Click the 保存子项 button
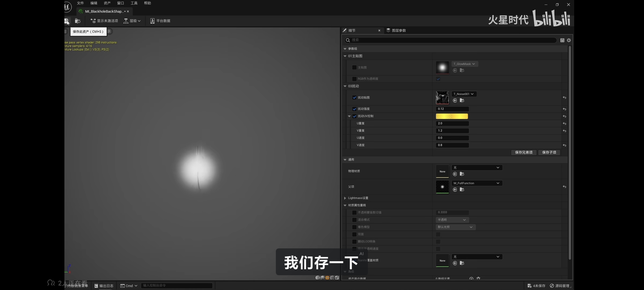The height and width of the screenshot is (290, 644). (549, 152)
